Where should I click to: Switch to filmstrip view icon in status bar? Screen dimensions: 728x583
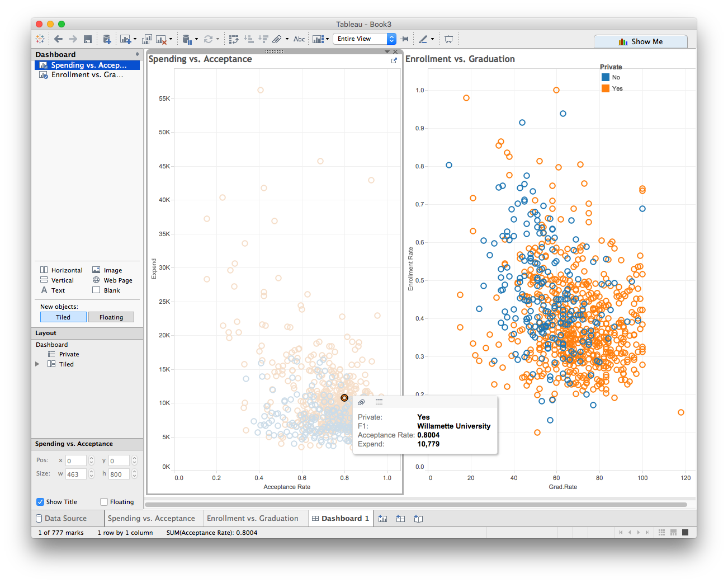tap(674, 533)
